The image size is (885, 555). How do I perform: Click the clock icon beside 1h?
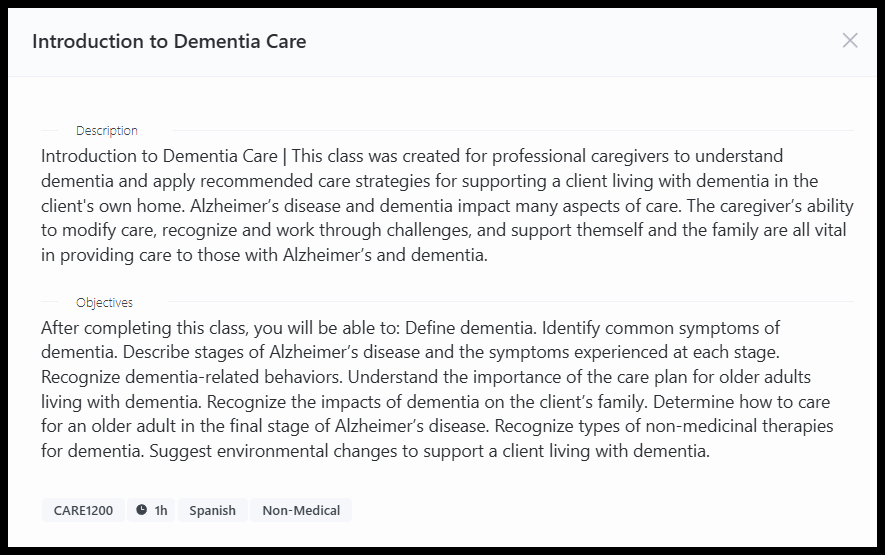click(142, 510)
